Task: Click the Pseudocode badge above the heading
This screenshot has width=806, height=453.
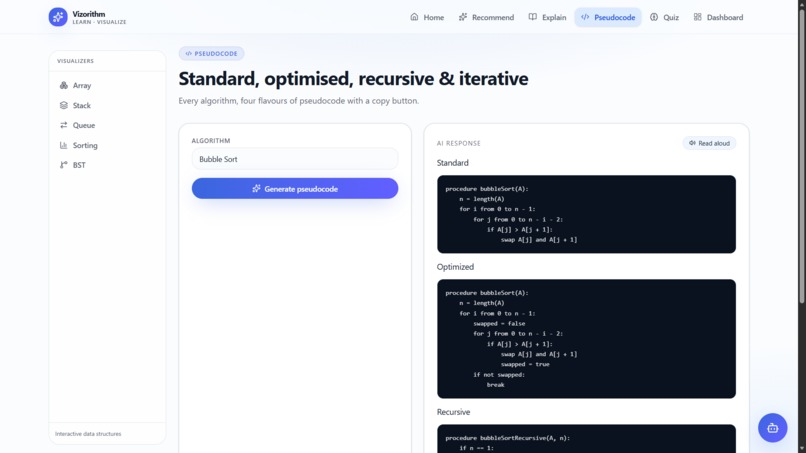Action: 211,53
